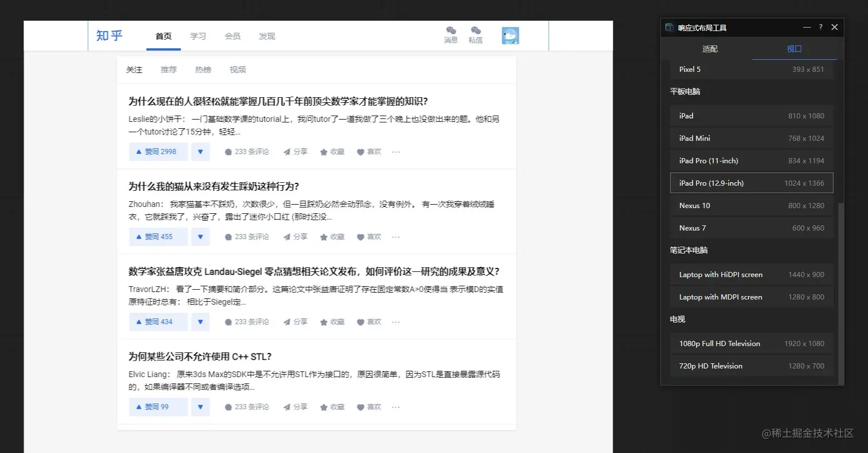Image resolution: width=868 pixels, height=453 pixels.
Task: Choose Laptop with MDPI screen preset
Action: tap(752, 297)
